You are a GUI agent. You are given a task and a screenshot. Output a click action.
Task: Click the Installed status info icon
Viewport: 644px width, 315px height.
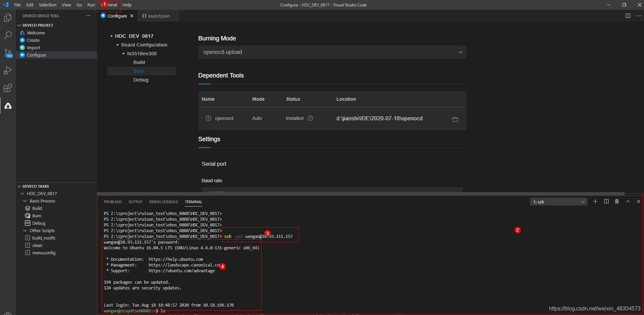pos(310,118)
